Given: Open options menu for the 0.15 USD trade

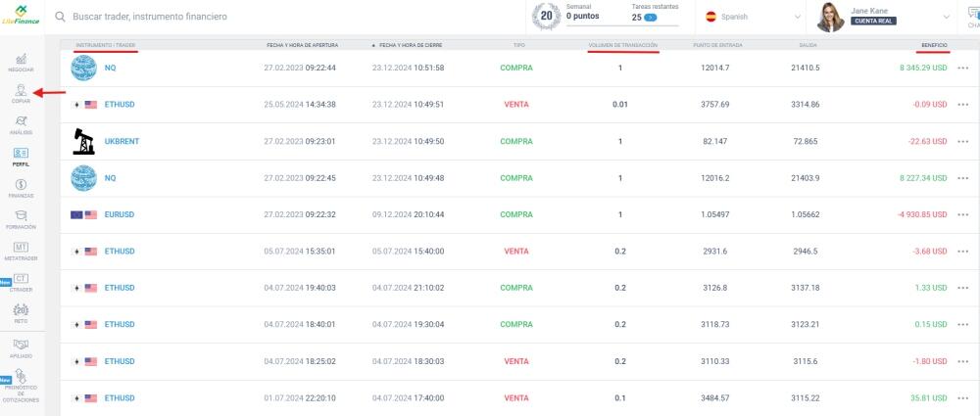Looking at the screenshot, I should [x=963, y=325].
